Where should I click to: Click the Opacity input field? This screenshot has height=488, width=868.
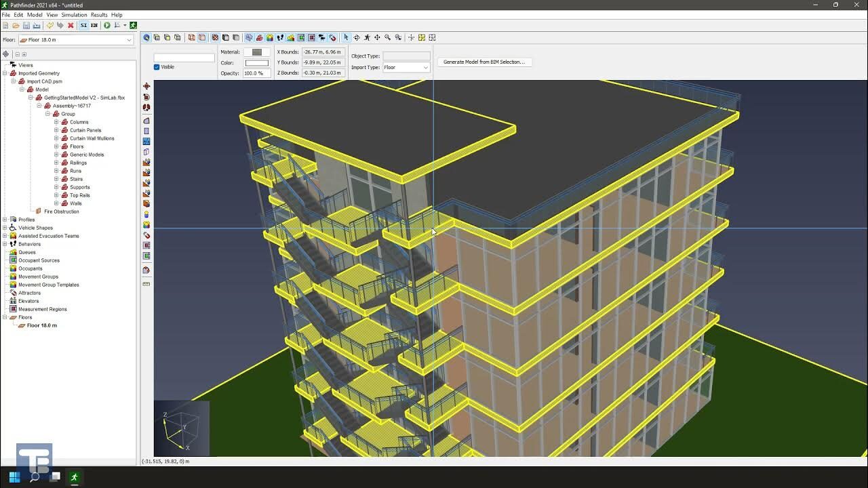point(256,73)
